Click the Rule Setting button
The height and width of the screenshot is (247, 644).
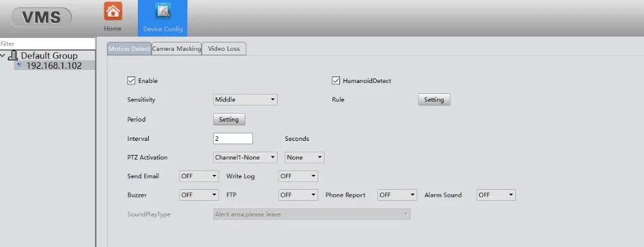tap(434, 100)
